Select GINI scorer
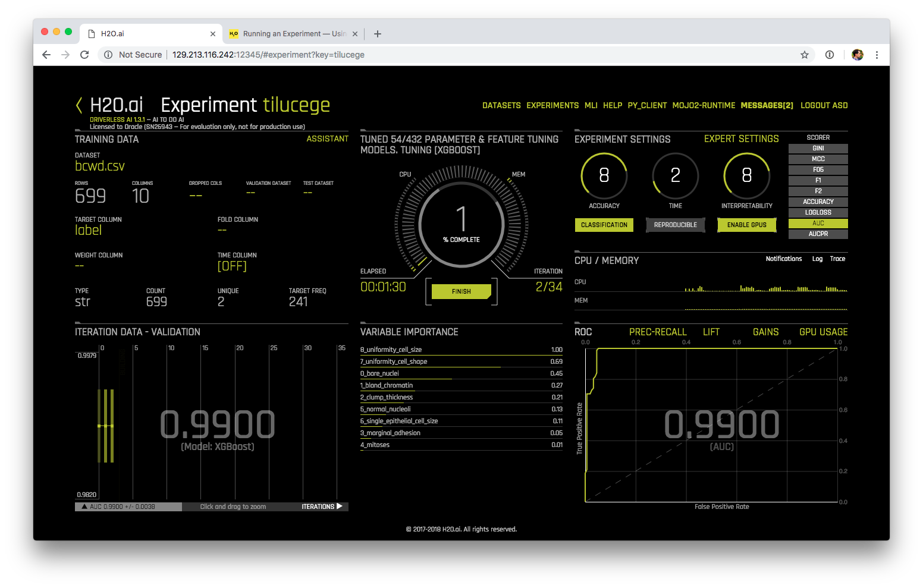The width and height of the screenshot is (923, 588). coord(818,148)
